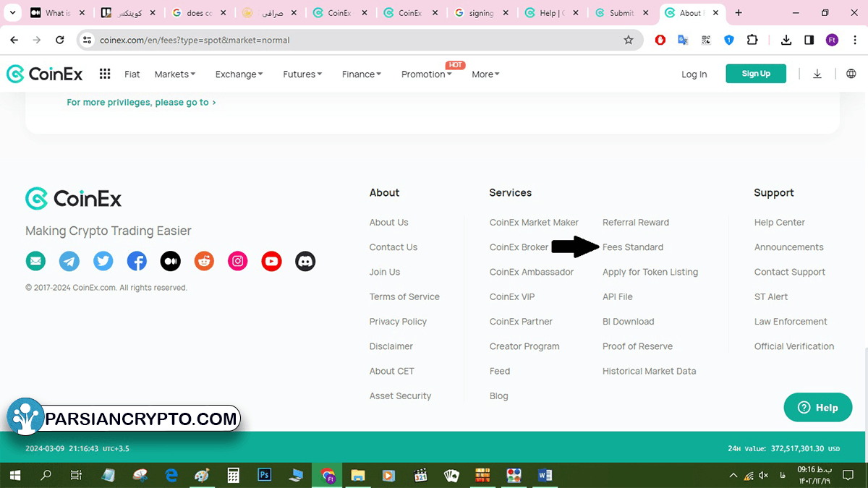Open the More dropdown menu

485,74
